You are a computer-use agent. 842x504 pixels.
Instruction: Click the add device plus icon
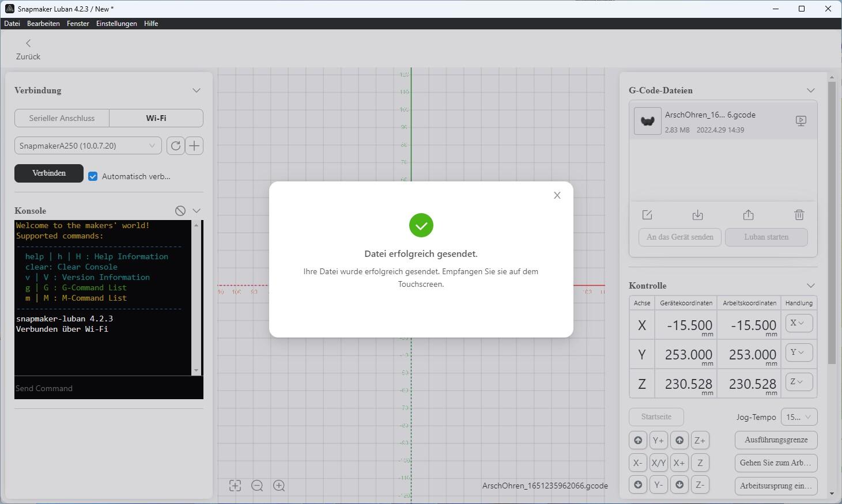coord(194,146)
